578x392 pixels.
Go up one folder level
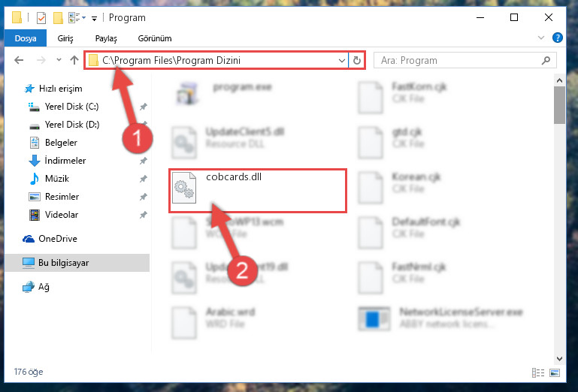tap(74, 60)
